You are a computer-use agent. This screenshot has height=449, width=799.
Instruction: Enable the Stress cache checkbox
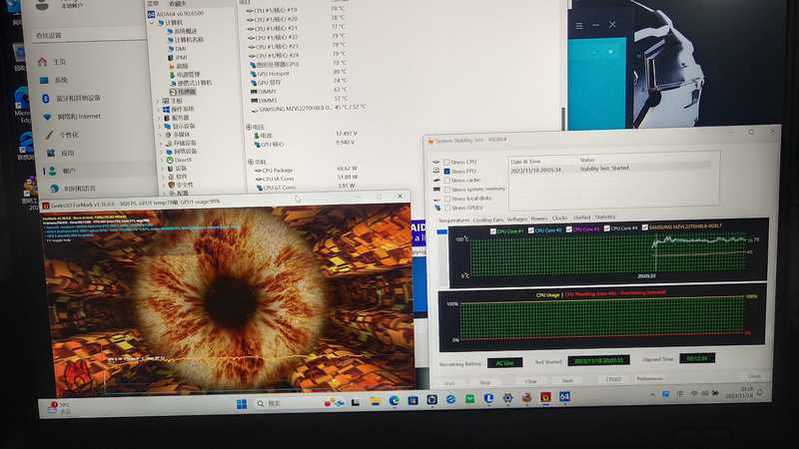(447, 180)
